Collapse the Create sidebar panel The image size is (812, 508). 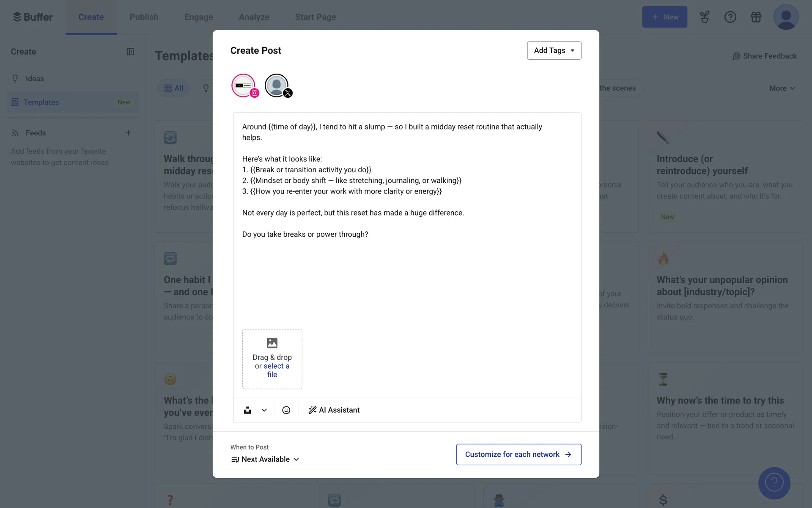[130, 52]
